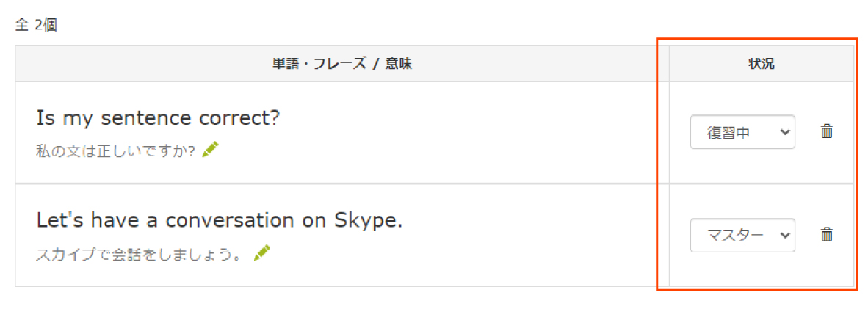The image size is (868, 320).
Task: Click pencil icon beside スカイプで会話をしましょう。
Action: pos(262,252)
